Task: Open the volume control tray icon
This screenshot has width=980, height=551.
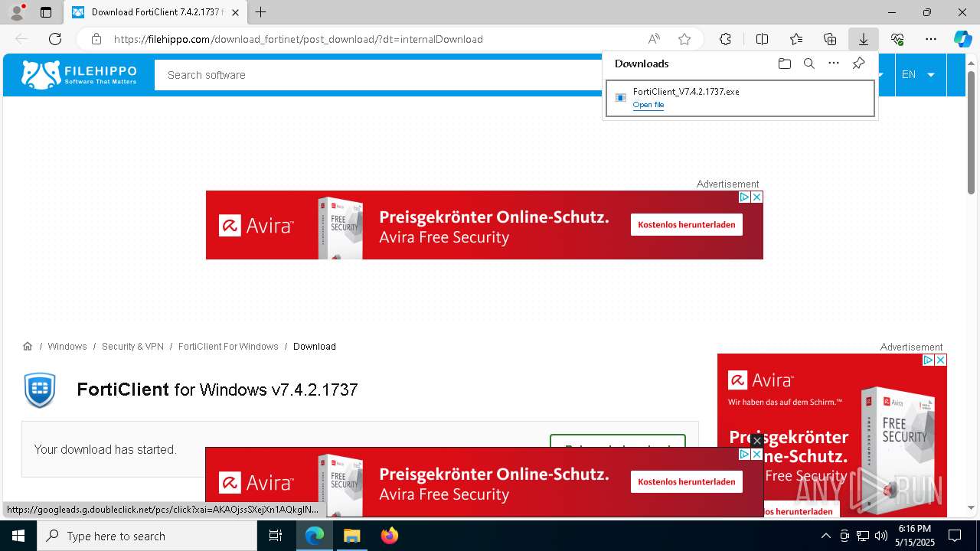Action: pyautogui.click(x=880, y=536)
